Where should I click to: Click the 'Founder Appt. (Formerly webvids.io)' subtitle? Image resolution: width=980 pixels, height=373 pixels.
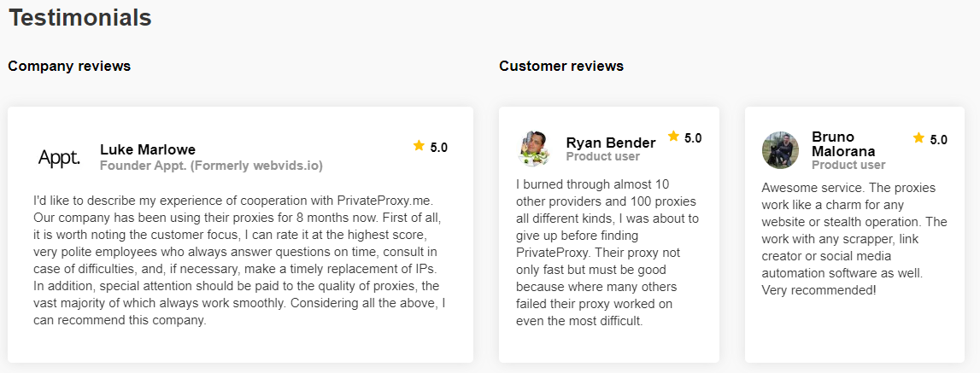click(211, 166)
